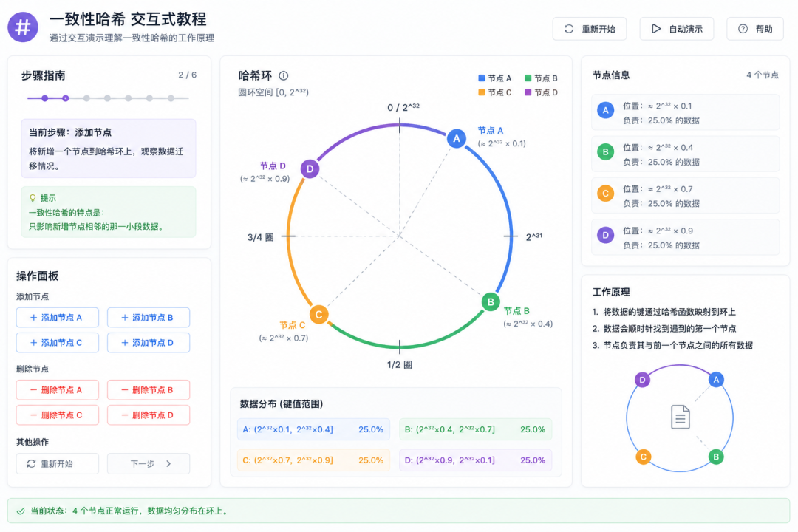Go to 下一步 step

149,464
